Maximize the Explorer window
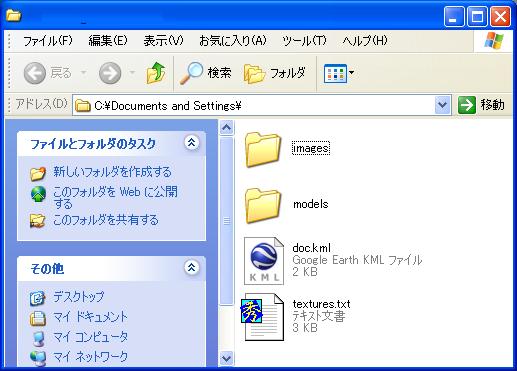 477,17
